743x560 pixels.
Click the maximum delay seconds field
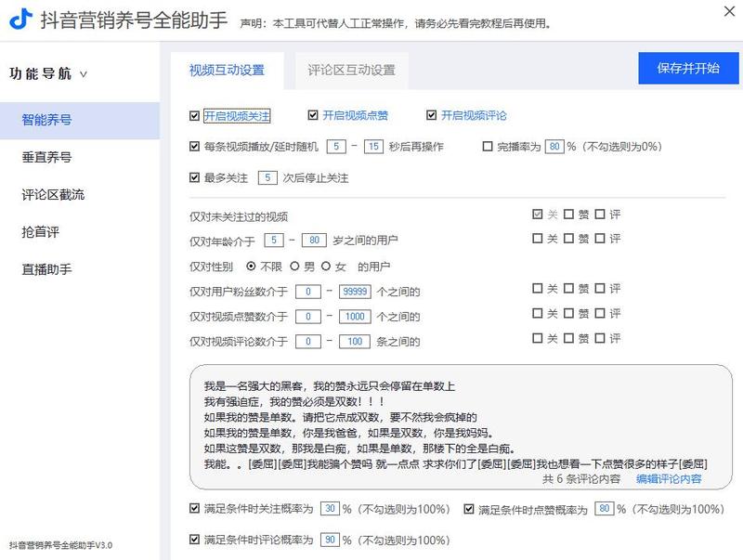tap(373, 147)
